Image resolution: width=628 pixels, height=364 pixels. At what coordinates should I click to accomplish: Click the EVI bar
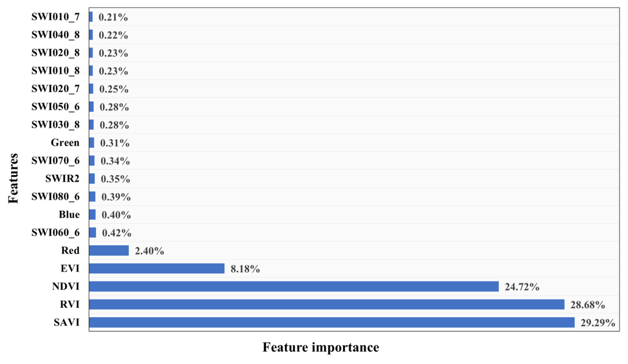point(157,268)
